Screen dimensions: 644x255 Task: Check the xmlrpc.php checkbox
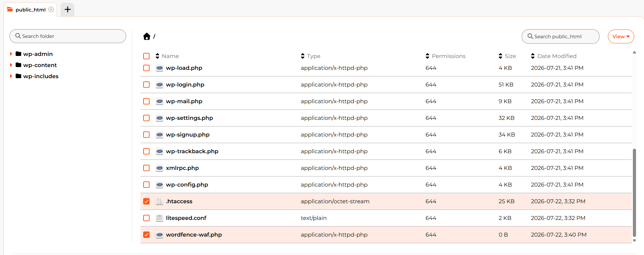tap(146, 168)
